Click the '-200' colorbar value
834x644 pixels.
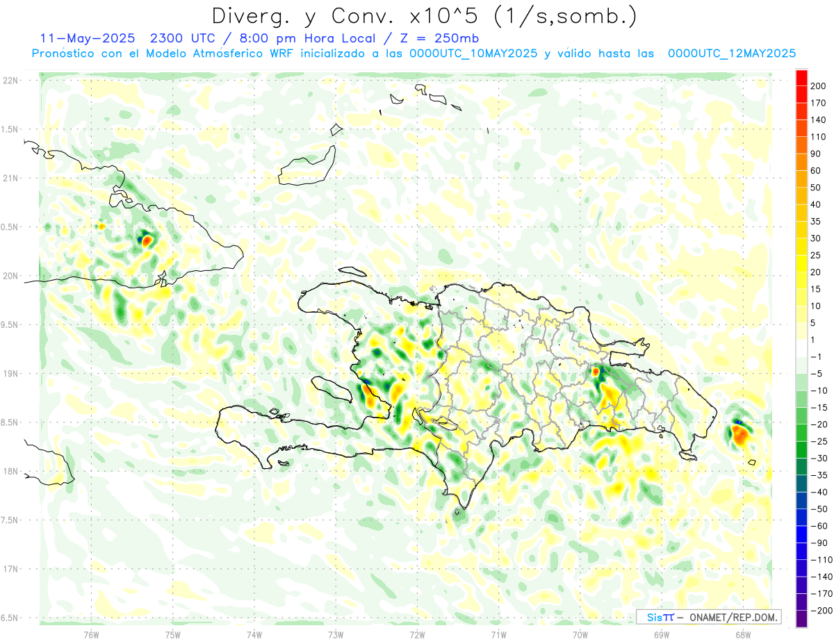tap(821, 611)
